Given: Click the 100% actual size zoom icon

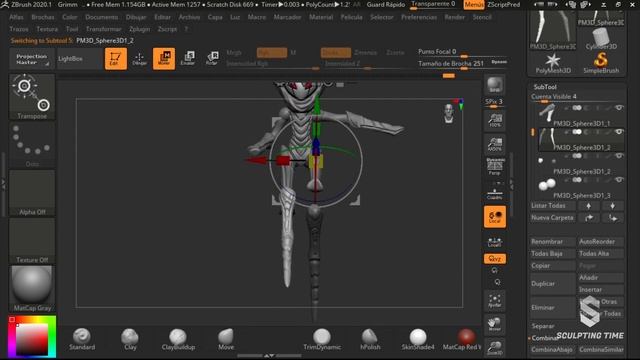Looking at the screenshot, I should (x=495, y=121).
